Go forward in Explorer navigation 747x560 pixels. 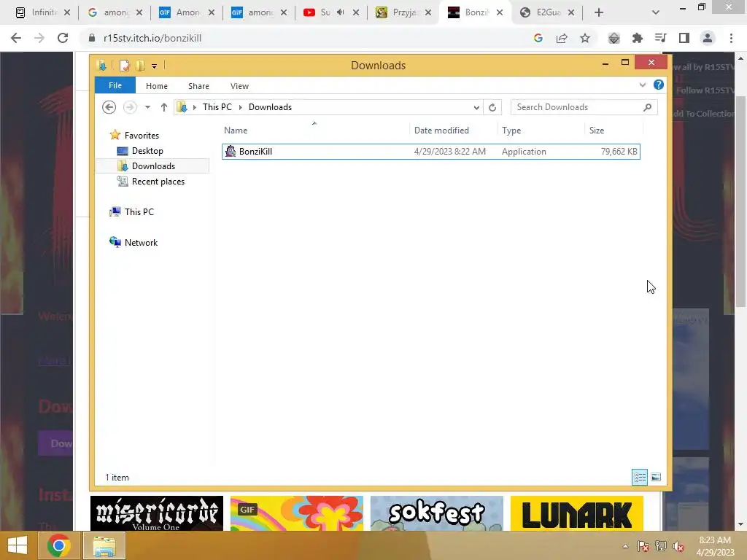pyautogui.click(x=130, y=107)
